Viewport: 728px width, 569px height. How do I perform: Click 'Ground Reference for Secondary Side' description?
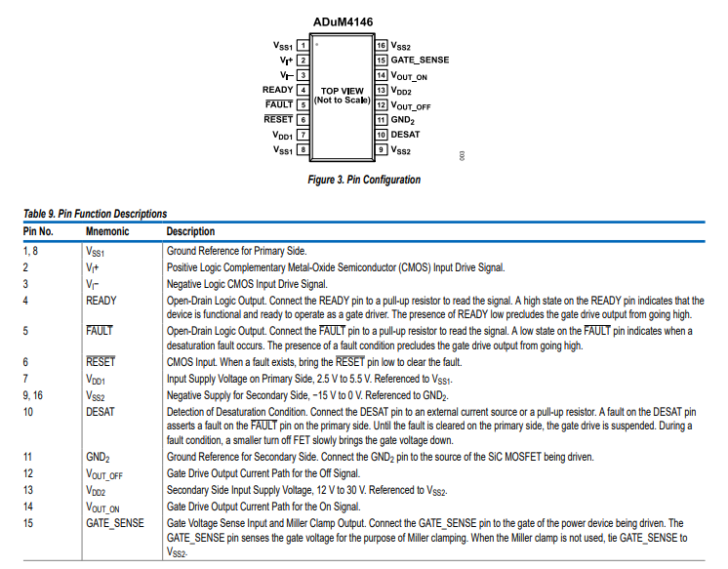tap(381, 457)
